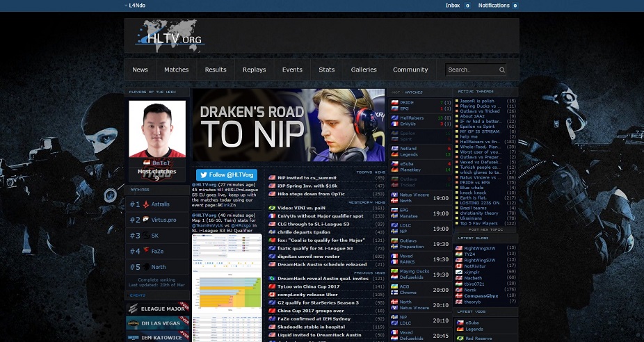The image size is (644, 342).
Task: Click the IEM Katowice event logo
Action: 133,338
